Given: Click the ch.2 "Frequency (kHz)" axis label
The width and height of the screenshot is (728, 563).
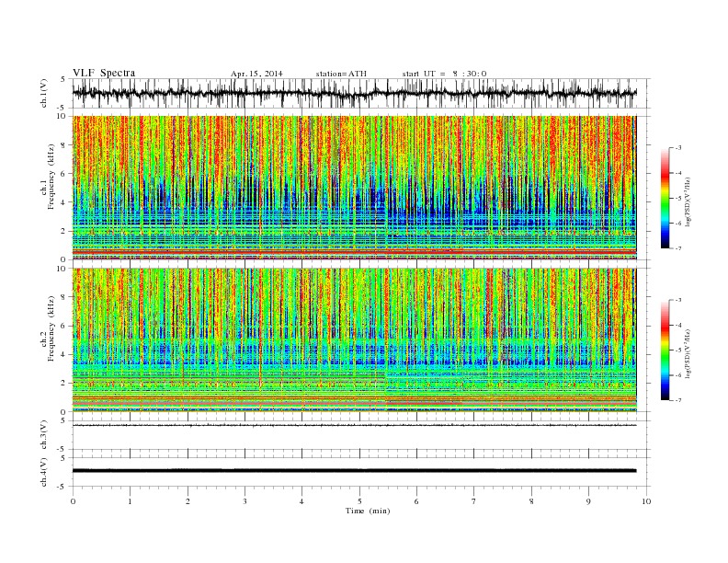Looking at the screenshot, I should [x=51, y=328].
